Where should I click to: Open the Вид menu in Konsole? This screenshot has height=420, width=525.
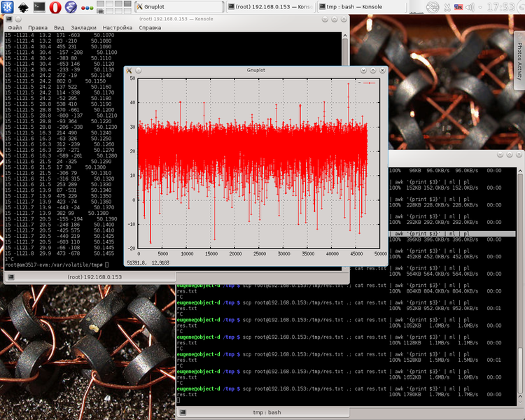point(59,28)
